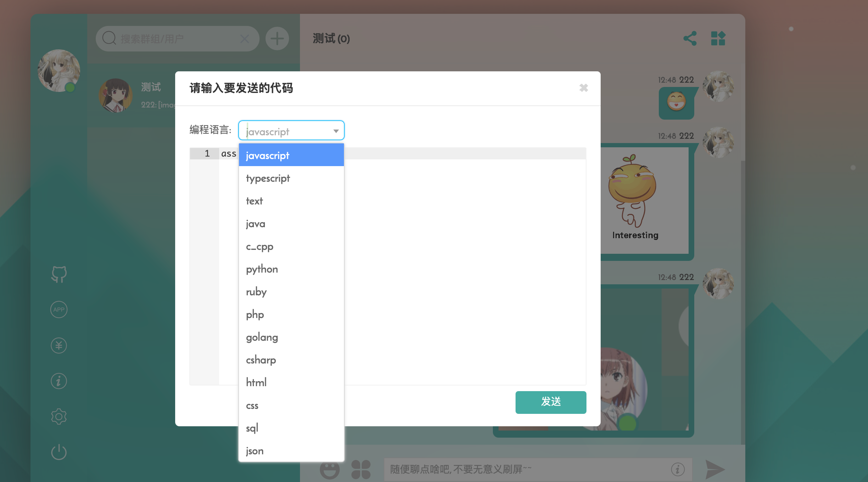
Task: Click the power logout icon
Action: pyautogui.click(x=59, y=452)
